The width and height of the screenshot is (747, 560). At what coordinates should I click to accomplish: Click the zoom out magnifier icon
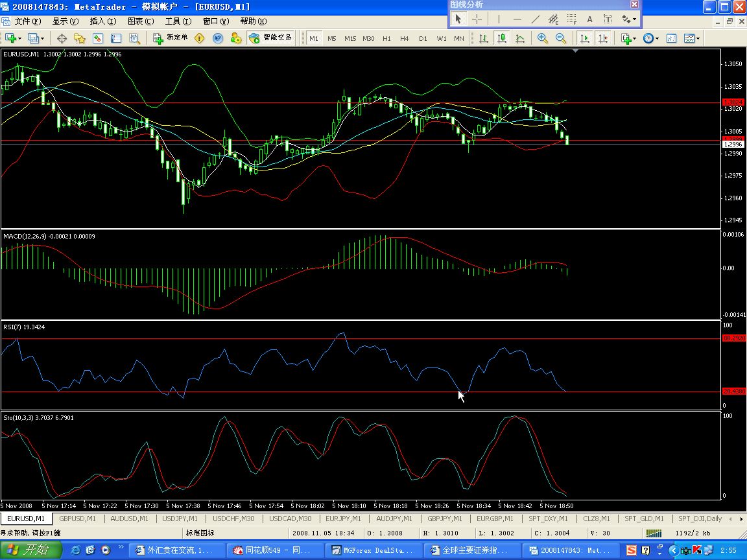point(560,38)
